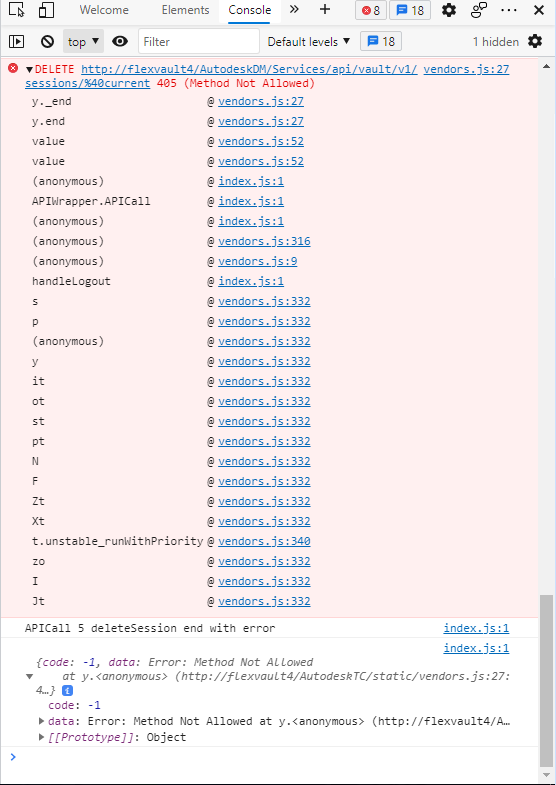Open the feedback people icon
Viewport: 556px width, 785px height.
[x=479, y=10]
